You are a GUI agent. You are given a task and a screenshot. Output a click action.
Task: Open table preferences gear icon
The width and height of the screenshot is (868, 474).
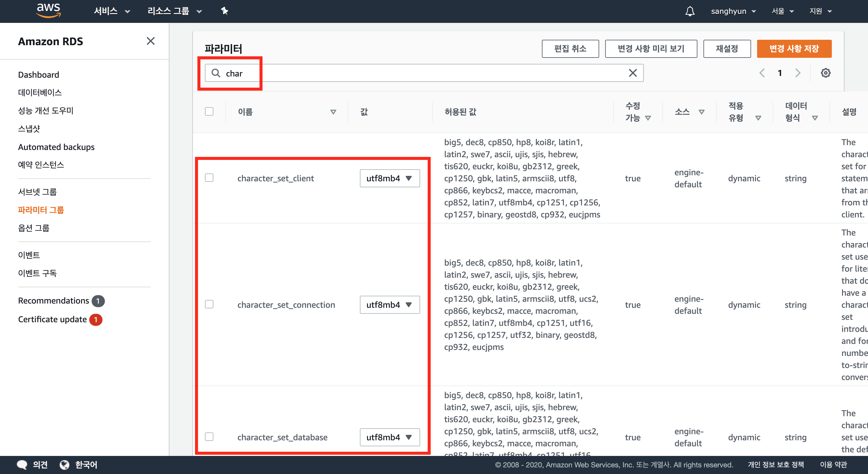pyautogui.click(x=825, y=73)
